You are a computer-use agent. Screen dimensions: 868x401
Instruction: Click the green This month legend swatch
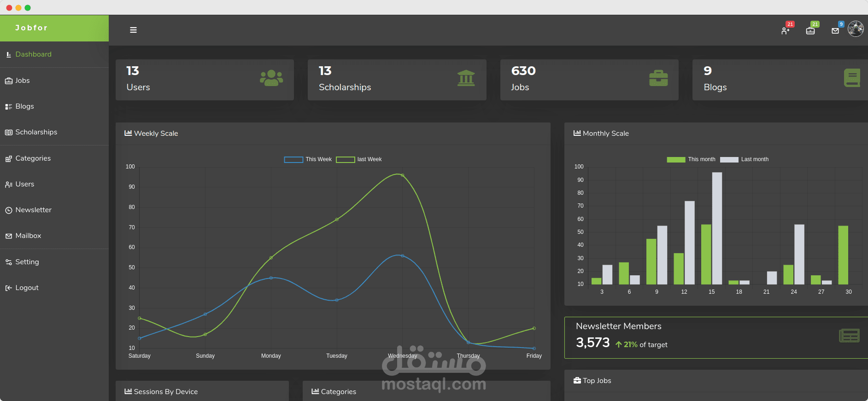tap(676, 160)
